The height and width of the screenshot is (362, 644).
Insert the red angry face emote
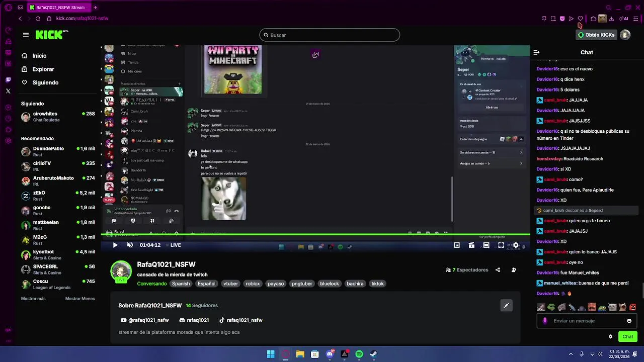[632, 307]
